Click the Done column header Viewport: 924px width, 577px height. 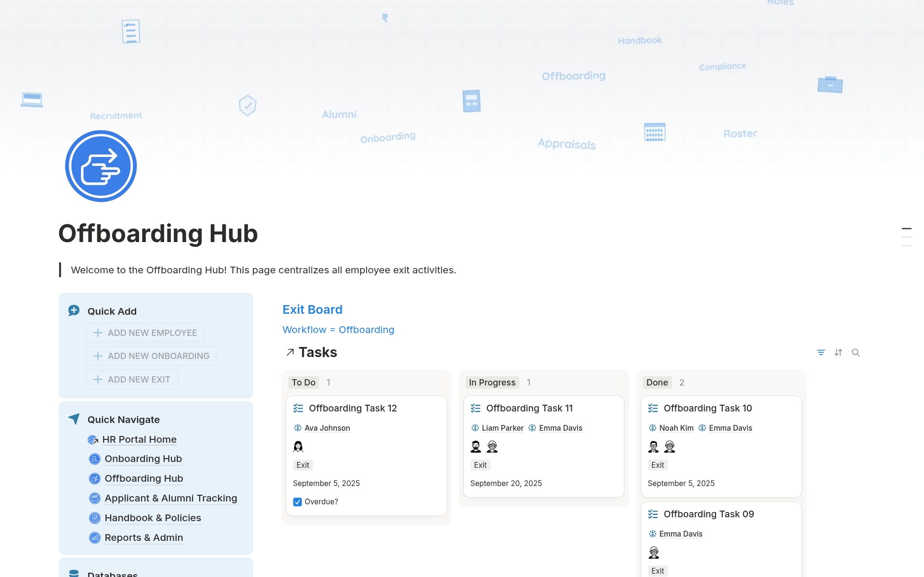[x=657, y=383]
